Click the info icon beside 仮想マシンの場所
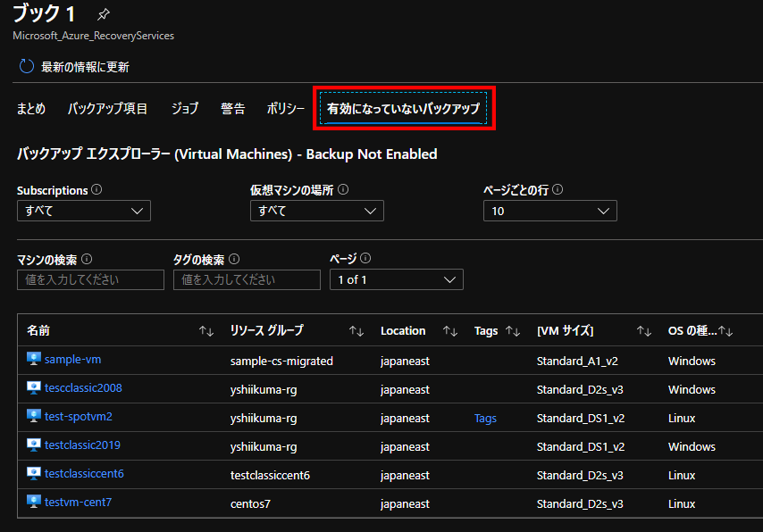Screen dimensions: 763x532 click(x=343, y=190)
